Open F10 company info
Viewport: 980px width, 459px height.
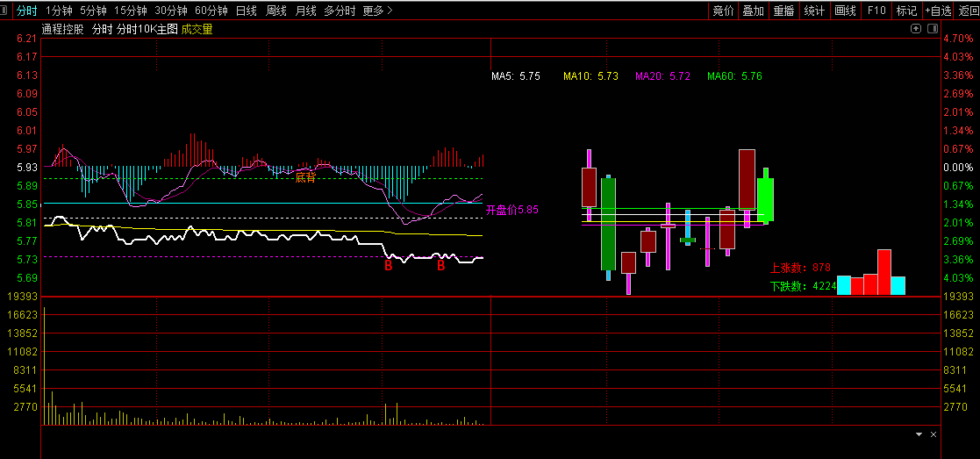pos(876,10)
